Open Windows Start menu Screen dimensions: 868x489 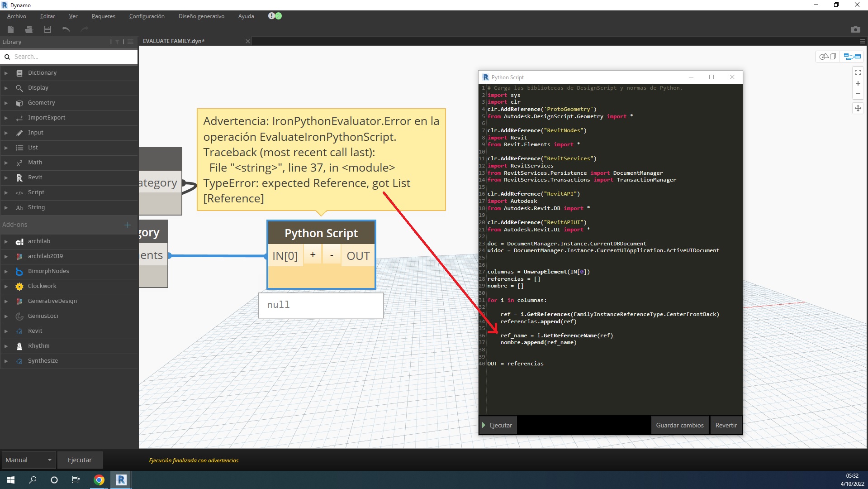pos(11,480)
